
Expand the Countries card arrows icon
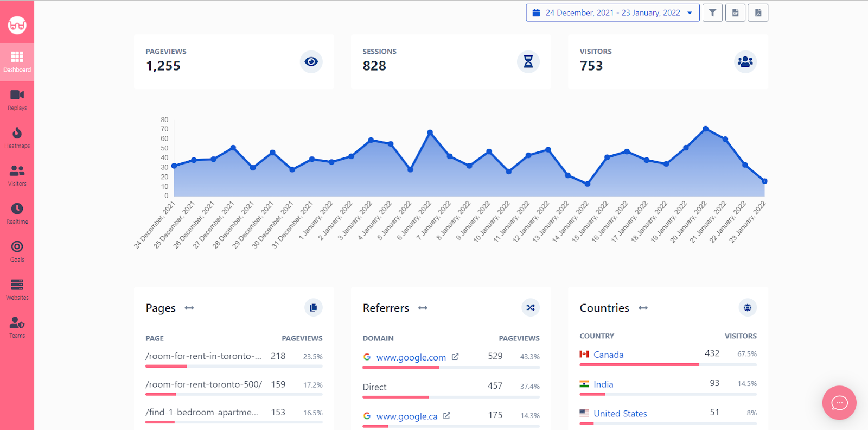[643, 308]
